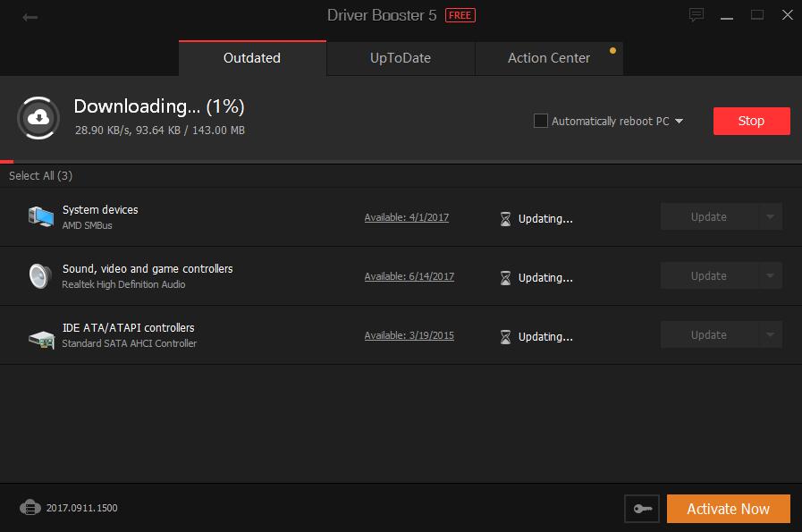Click the orange notification dot on Action Center
This screenshot has width=802, height=532.
[612, 51]
